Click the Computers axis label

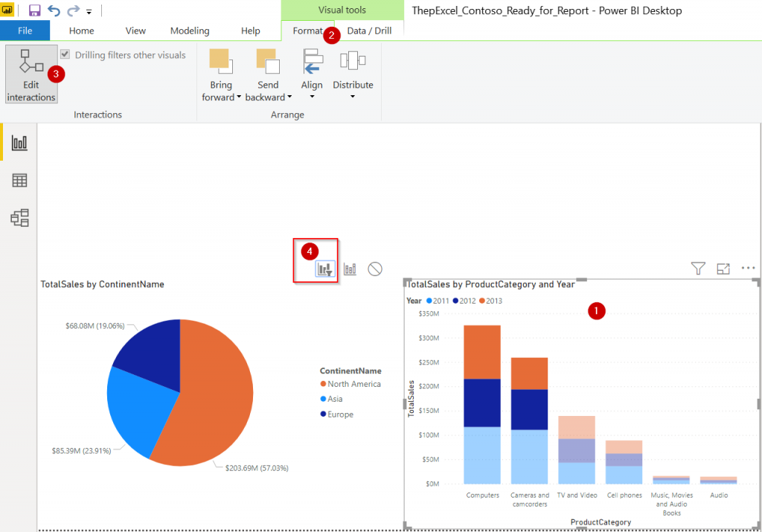coord(482,495)
